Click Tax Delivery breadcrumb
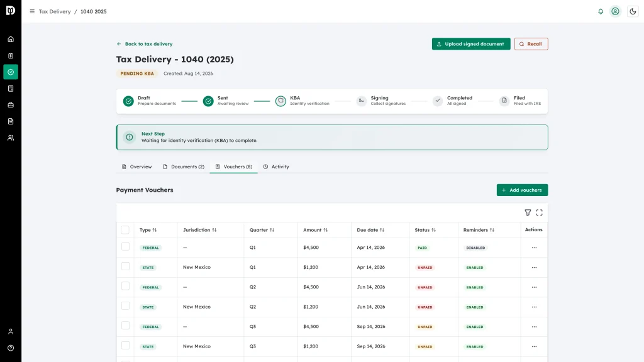Screen dimensions: 644x362 pos(55,11)
